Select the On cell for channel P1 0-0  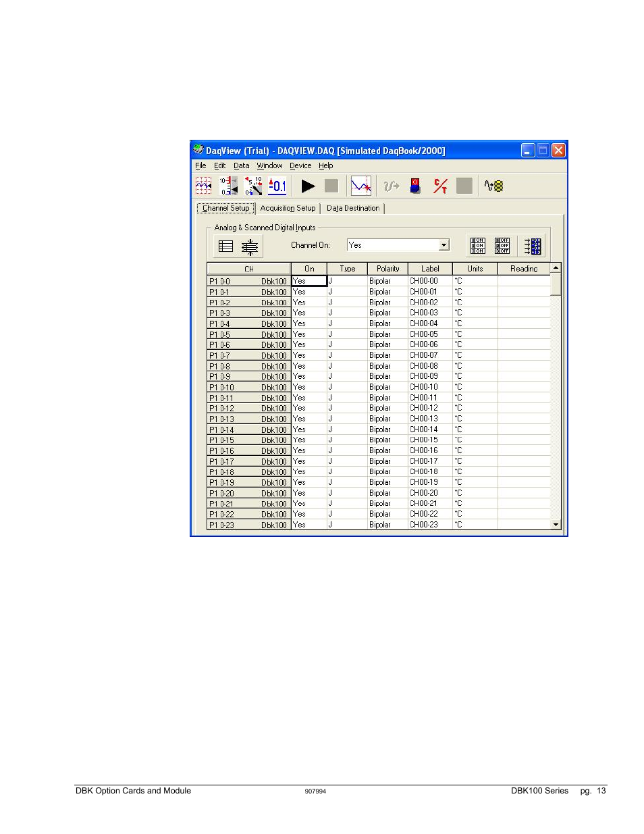tap(309, 281)
